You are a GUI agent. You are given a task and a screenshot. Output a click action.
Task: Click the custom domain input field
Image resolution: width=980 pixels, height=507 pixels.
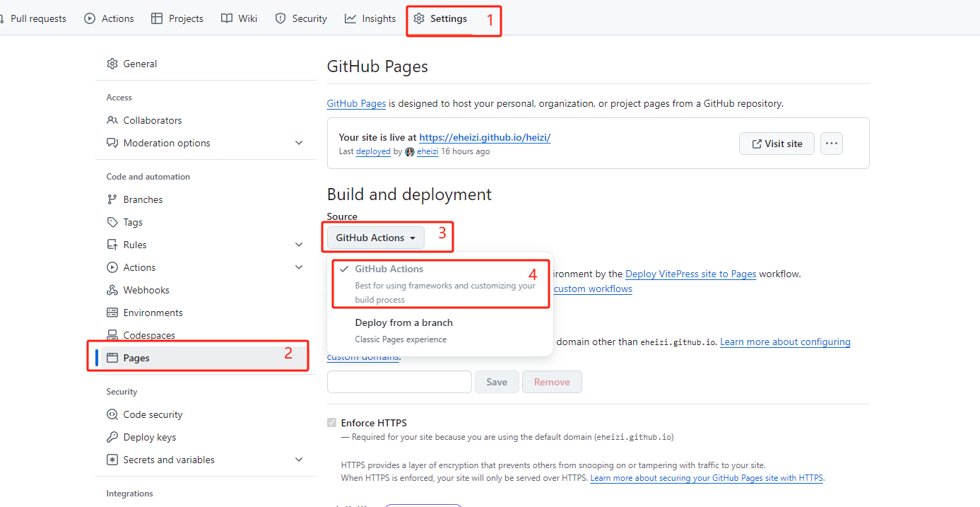pyautogui.click(x=399, y=381)
